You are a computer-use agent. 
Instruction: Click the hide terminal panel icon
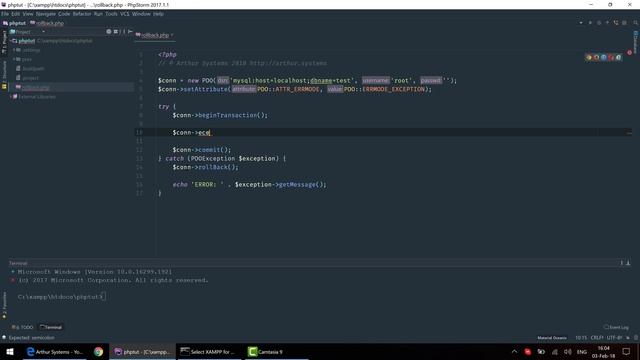pos(628,263)
